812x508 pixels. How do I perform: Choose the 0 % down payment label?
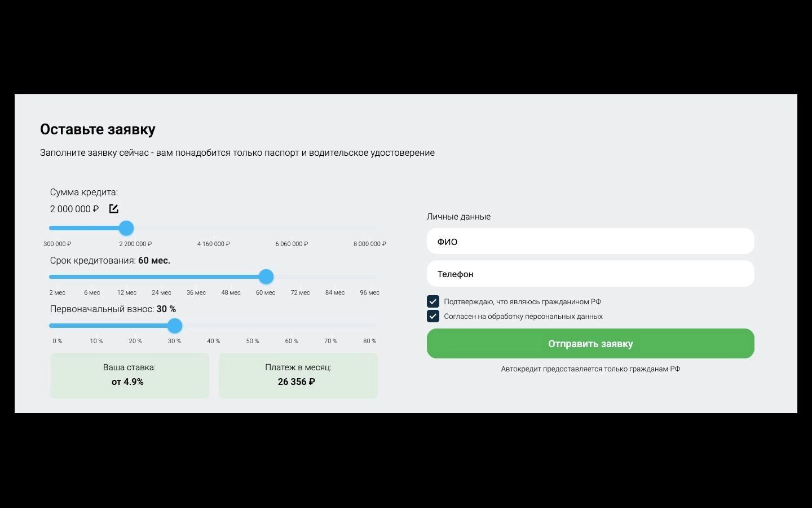58,341
